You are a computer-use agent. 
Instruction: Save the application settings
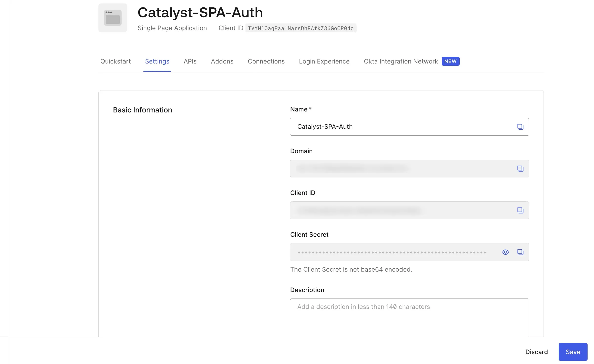tap(573, 352)
